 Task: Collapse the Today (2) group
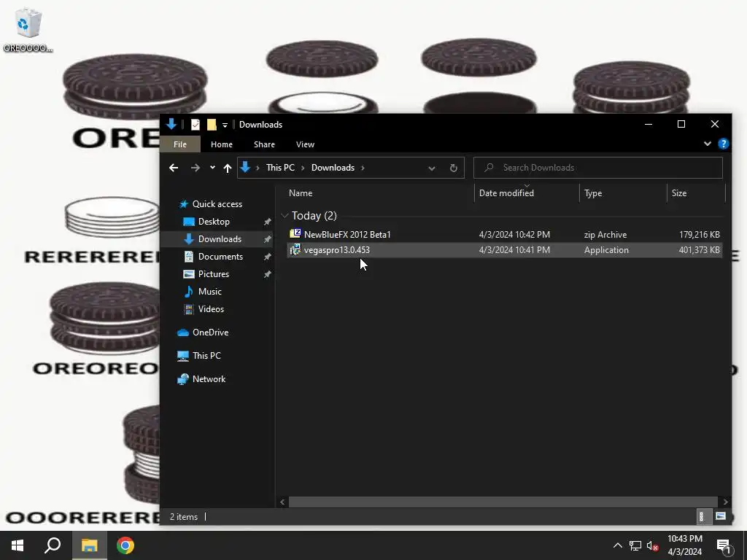pos(285,216)
